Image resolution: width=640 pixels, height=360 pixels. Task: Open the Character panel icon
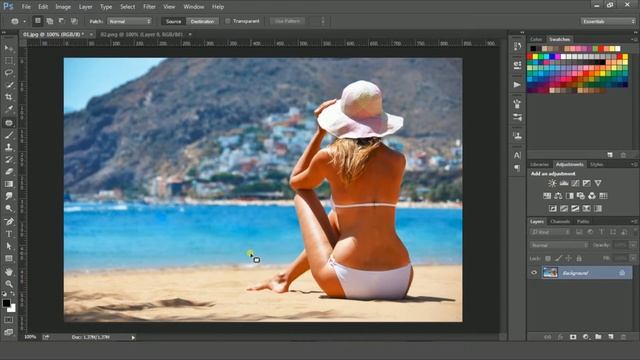point(517,155)
